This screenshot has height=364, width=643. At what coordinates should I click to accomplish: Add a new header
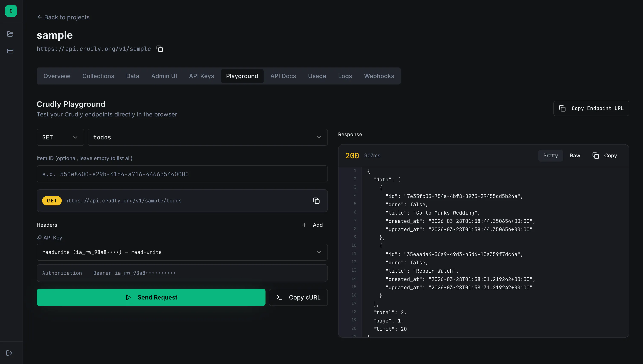click(312, 225)
